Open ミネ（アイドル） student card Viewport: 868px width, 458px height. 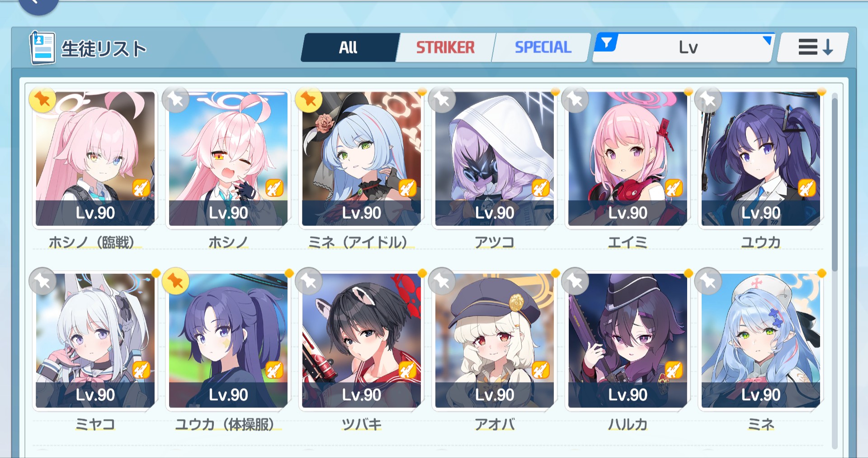click(x=361, y=158)
